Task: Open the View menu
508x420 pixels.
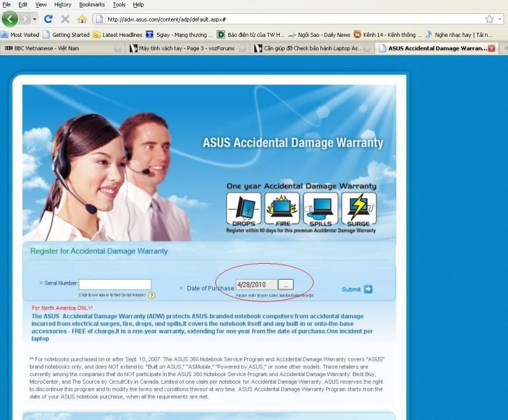Action: (x=41, y=4)
